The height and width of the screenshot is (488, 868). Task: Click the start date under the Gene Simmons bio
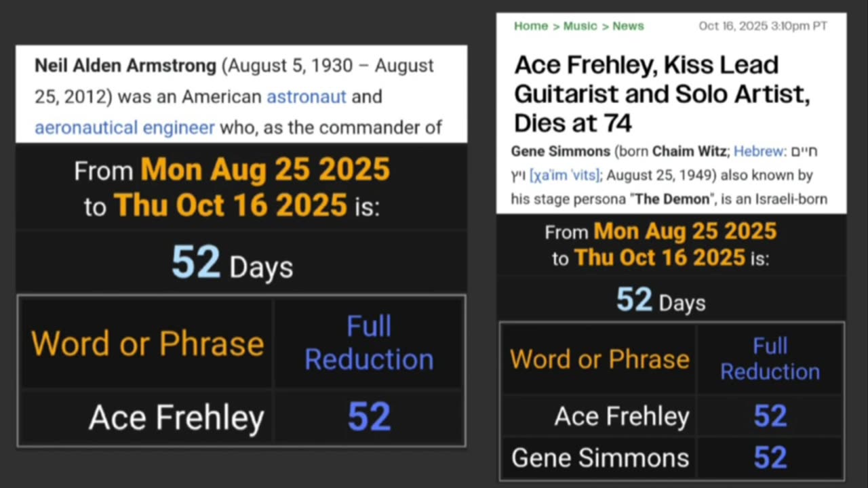[685, 232]
